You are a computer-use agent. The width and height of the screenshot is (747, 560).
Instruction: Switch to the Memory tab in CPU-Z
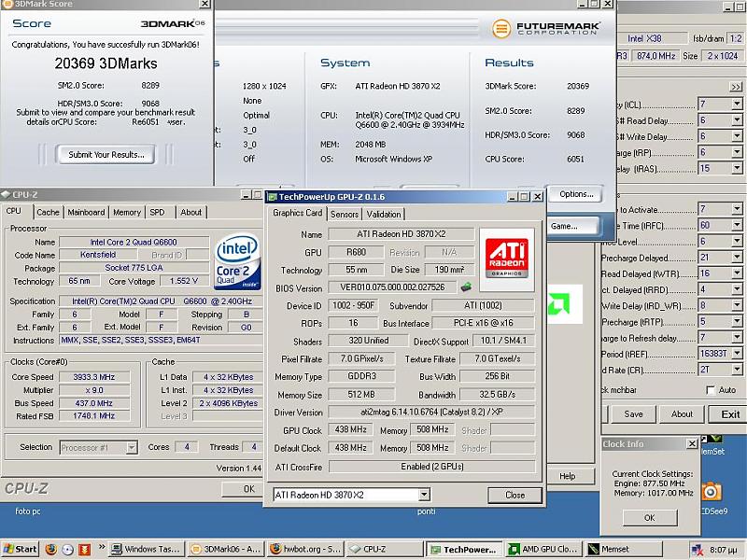127,213
